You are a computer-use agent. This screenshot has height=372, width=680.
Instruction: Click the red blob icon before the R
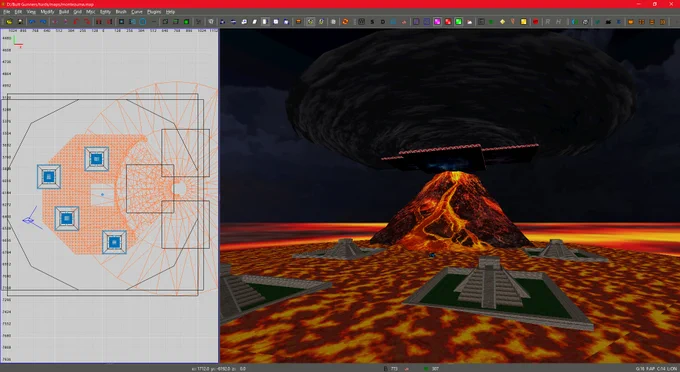pos(536,21)
